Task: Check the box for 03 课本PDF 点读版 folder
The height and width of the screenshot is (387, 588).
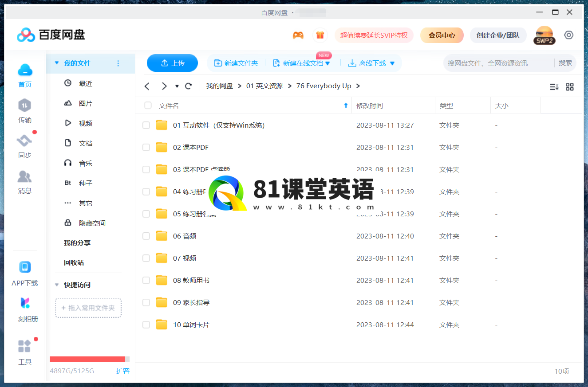Action: 146,170
